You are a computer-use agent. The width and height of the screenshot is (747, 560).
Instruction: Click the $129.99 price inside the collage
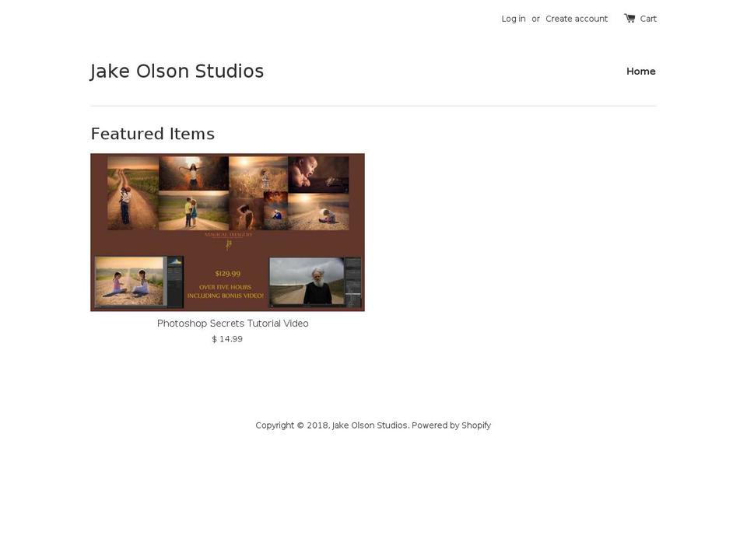(226, 273)
